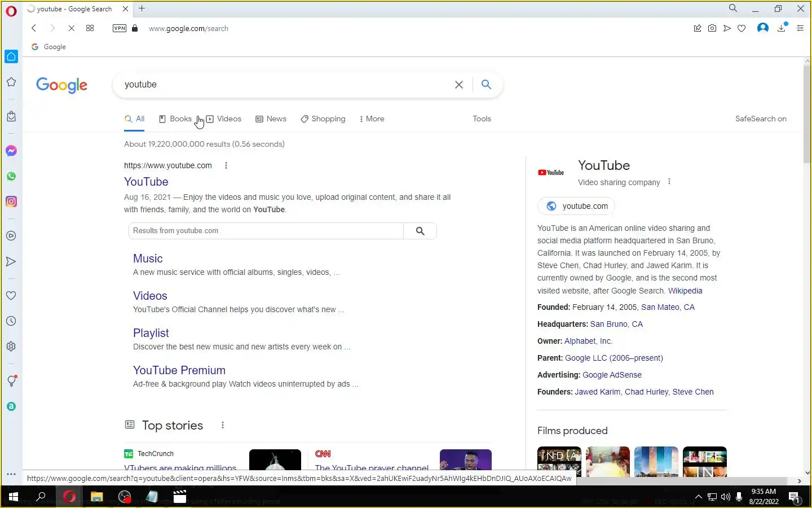Screen dimensions: 812x508
Task: Open Instagram in Opera sidebar
Action: tap(11, 202)
